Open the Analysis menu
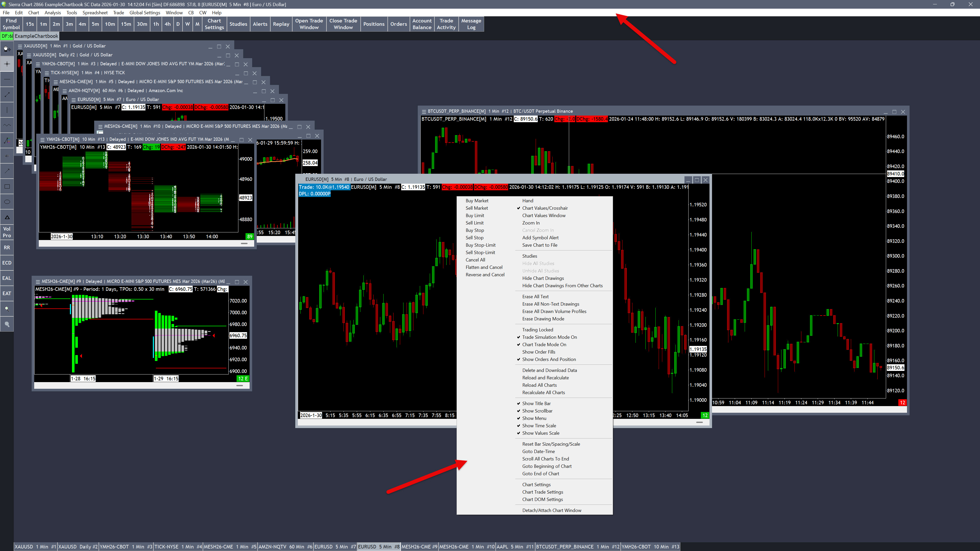Screen dimensions: 980x551 click(x=53, y=12)
